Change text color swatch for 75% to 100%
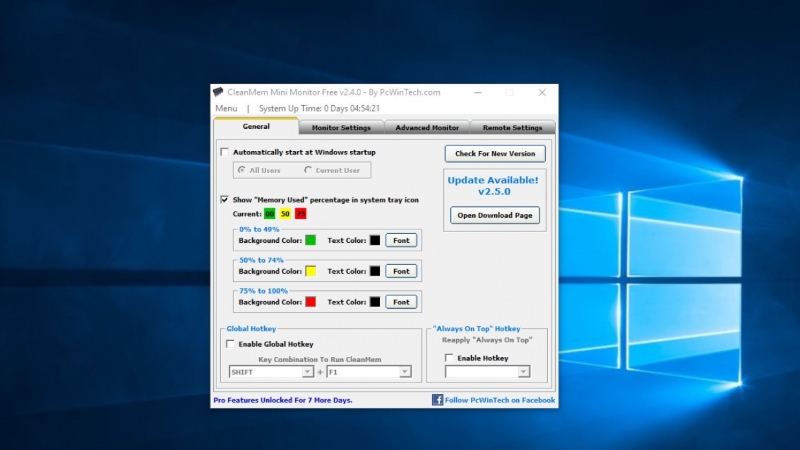The width and height of the screenshot is (800, 450). pos(375,302)
